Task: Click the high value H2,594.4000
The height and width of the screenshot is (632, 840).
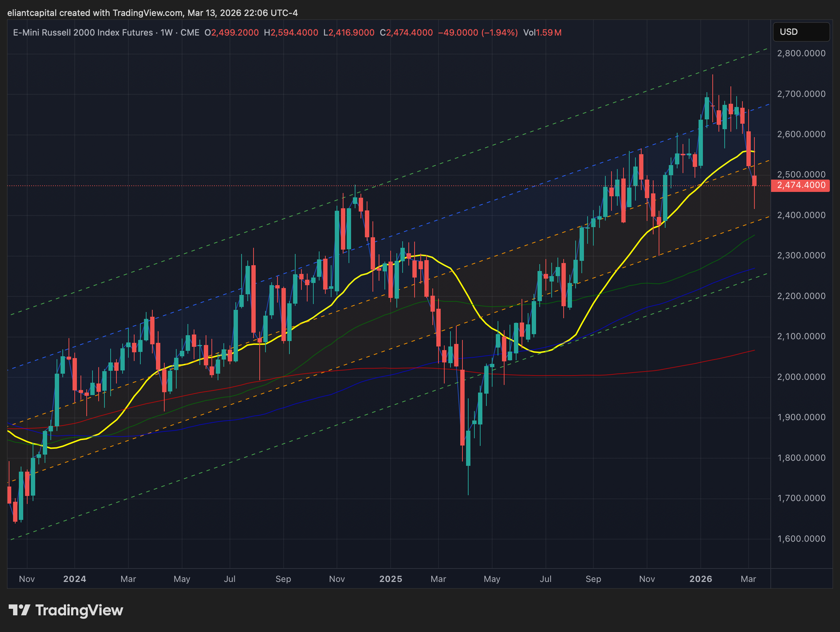Action: click(291, 33)
